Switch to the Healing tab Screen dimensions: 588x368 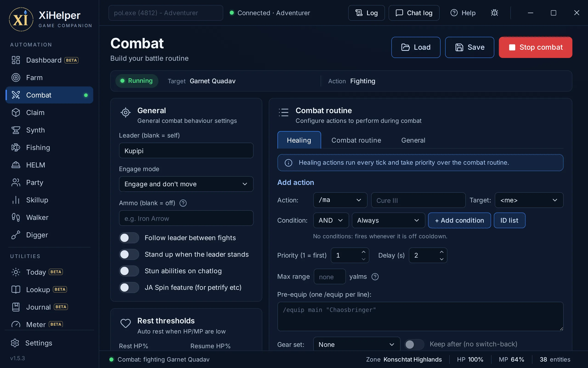(x=299, y=140)
